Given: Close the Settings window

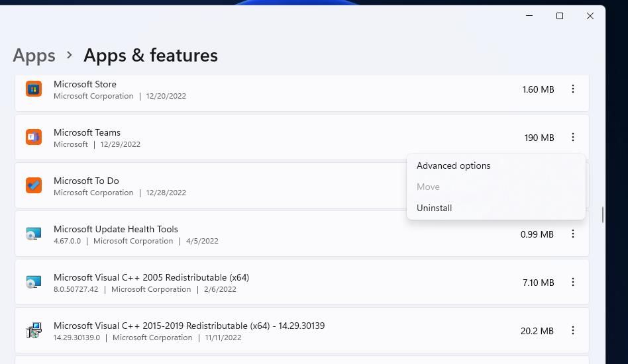Looking at the screenshot, I should tap(590, 16).
